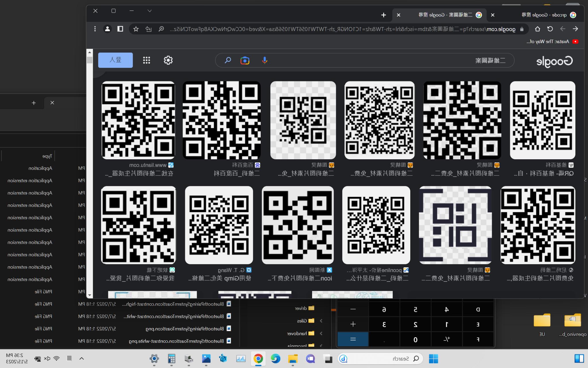Open the 软吧下载 QR code thumbnail
Image resolution: width=588 pixels, height=368 pixels.
(x=138, y=225)
